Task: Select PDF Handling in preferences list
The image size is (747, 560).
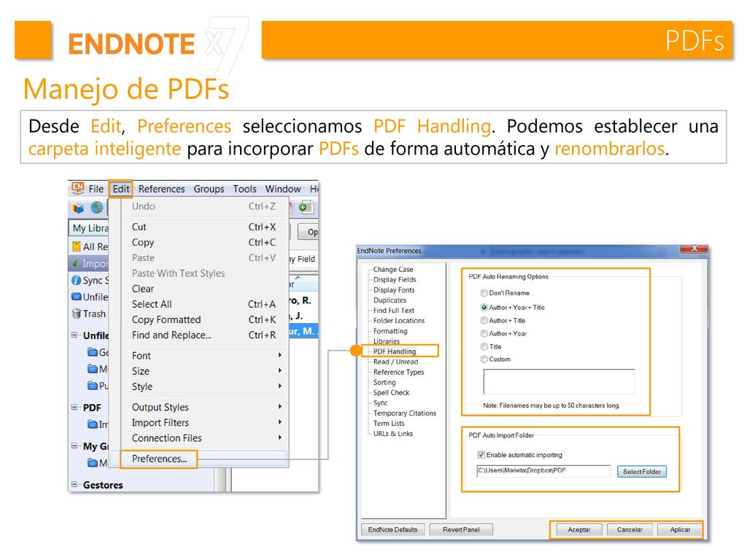Action: point(395,351)
